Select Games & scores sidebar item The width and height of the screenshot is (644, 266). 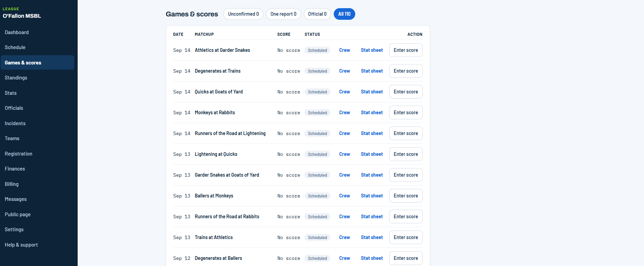[x=37, y=62]
